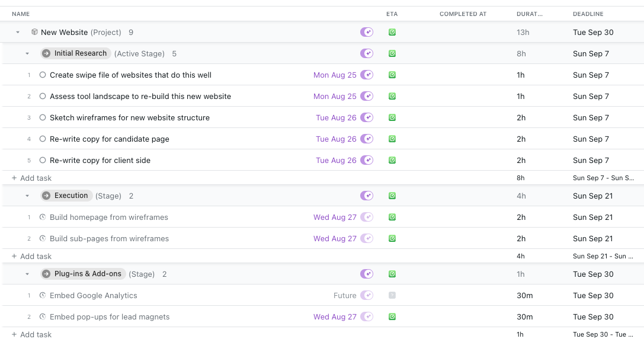Collapse the New Website project tree
This screenshot has height=342, width=644.
(x=18, y=32)
